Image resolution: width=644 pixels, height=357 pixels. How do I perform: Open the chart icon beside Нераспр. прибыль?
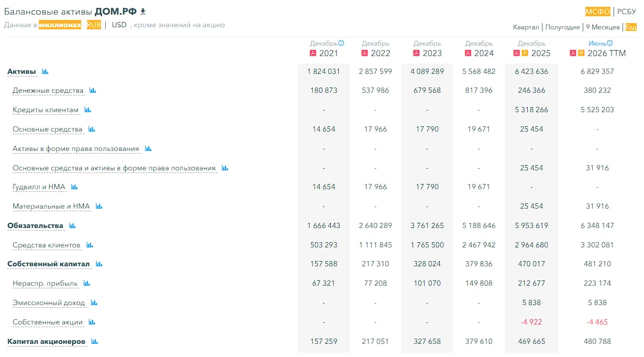[x=87, y=284]
